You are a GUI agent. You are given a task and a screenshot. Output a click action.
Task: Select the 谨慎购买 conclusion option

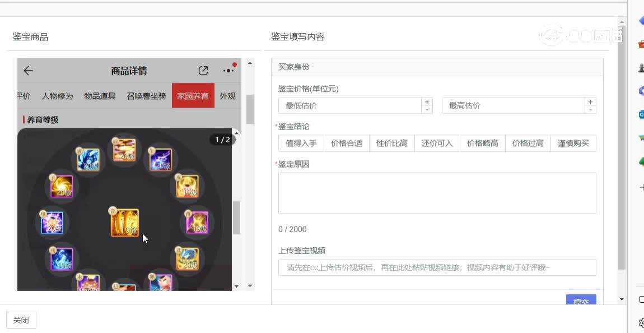click(x=573, y=143)
